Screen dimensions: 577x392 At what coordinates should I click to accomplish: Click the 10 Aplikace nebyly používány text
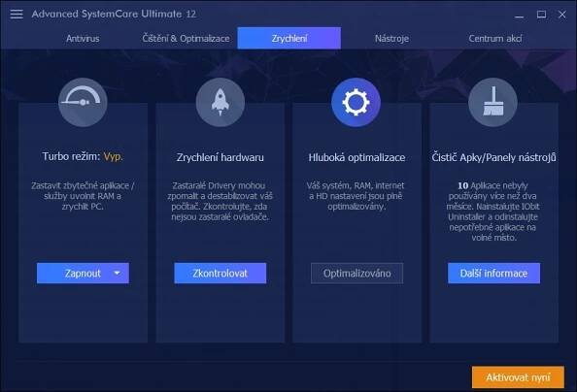tap(493, 212)
